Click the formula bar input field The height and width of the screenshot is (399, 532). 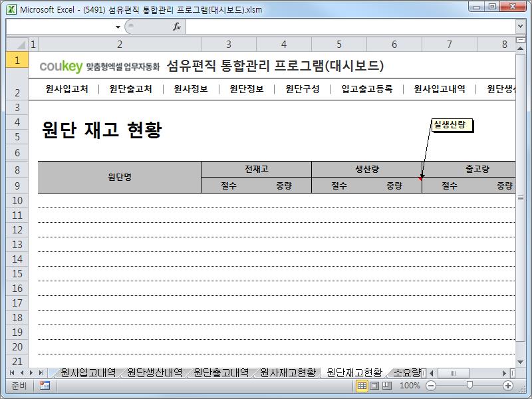tap(351, 27)
